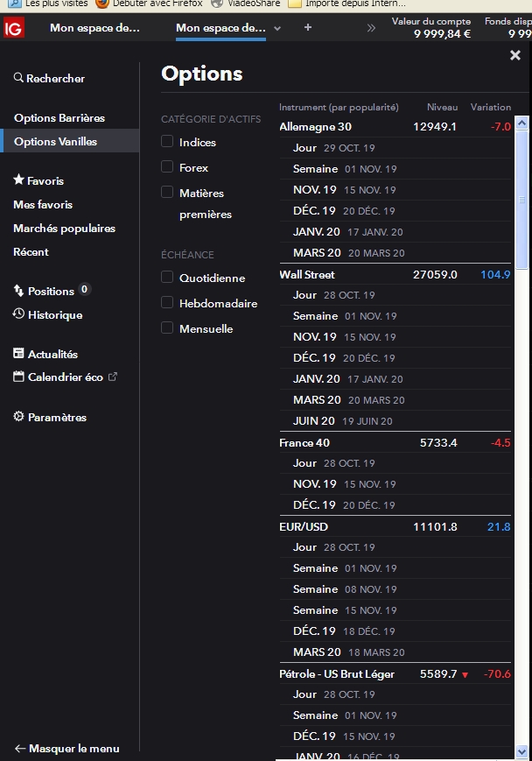Click the scrollbar down arrow in options list

tap(521, 751)
